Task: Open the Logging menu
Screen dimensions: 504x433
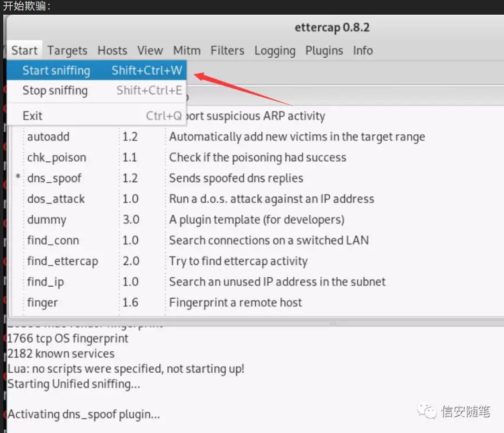Action: (275, 50)
